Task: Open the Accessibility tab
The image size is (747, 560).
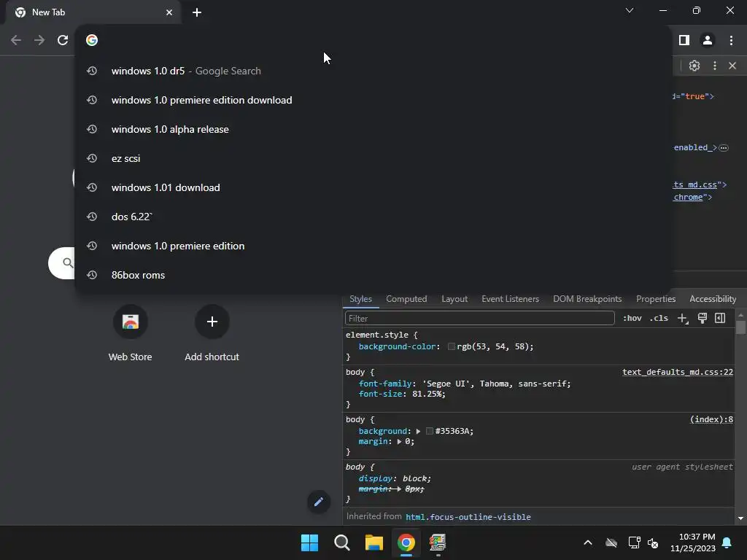Action: coord(713,299)
